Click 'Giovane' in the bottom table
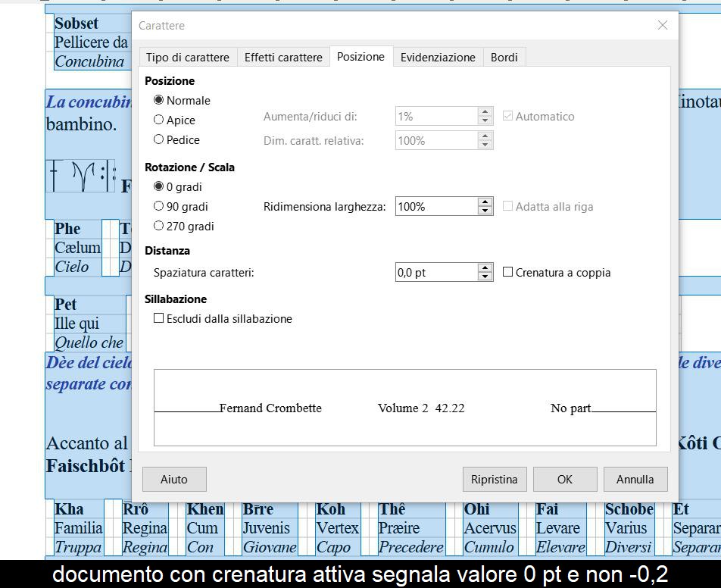 click(x=270, y=548)
